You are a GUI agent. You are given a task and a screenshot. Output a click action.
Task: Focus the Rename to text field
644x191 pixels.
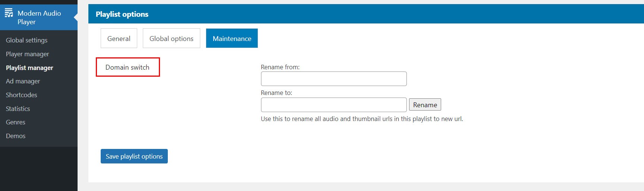point(333,105)
